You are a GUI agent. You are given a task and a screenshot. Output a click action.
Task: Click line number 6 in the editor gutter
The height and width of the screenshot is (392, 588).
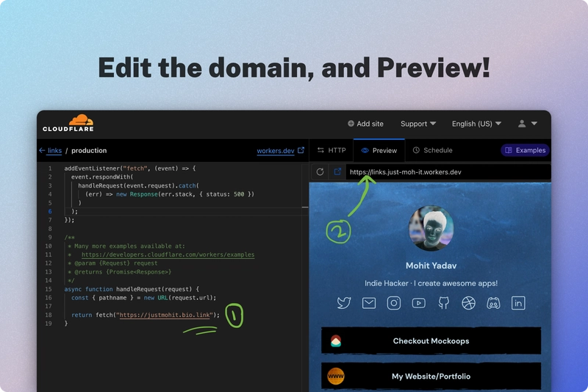49,211
